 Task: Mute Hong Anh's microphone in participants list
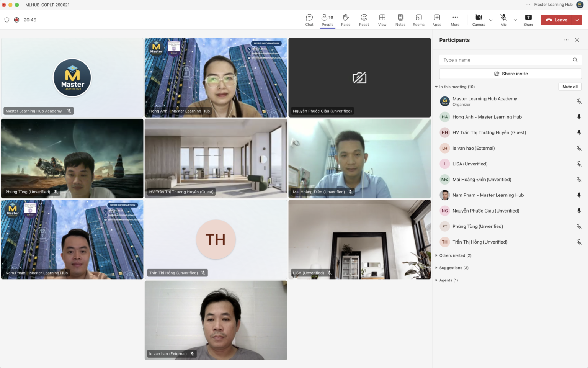(x=579, y=117)
